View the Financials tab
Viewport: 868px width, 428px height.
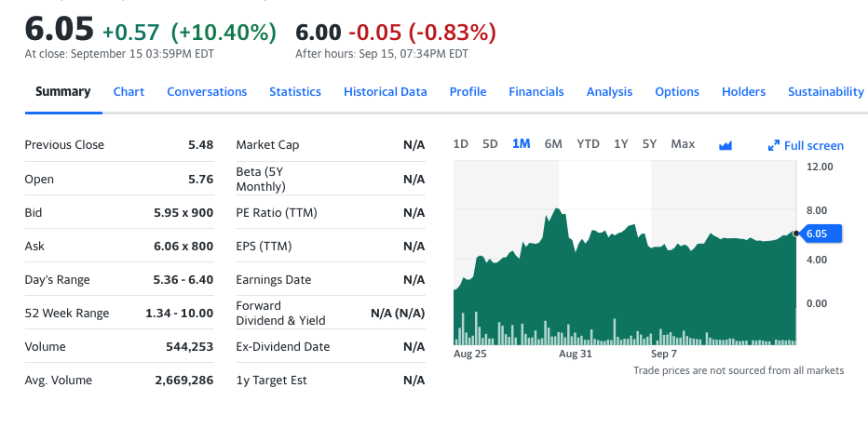pyautogui.click(x=536, y=92)
